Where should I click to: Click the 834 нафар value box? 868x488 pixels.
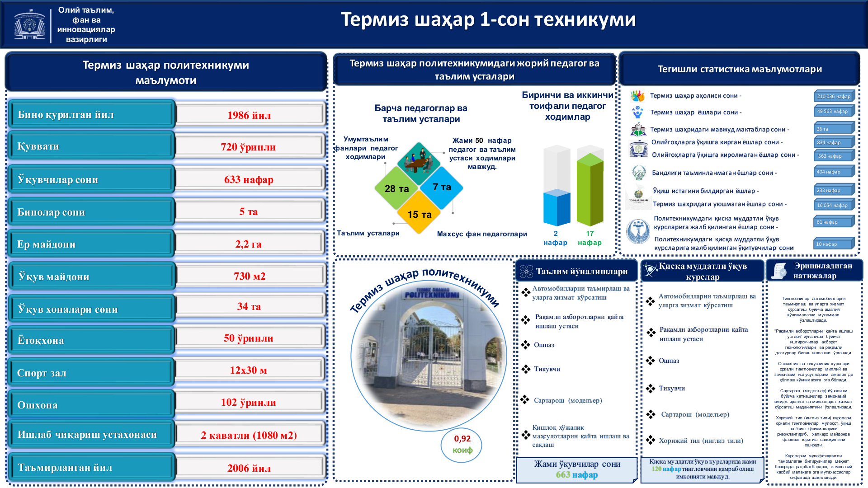pyautogui.click(x=834, y=142)
